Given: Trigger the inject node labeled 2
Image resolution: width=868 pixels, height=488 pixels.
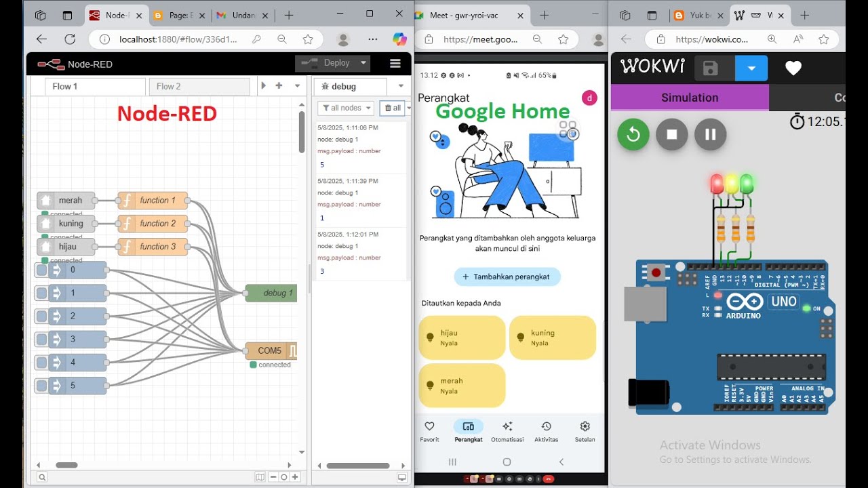Looking at the screenshot, I should pos(41,316).
